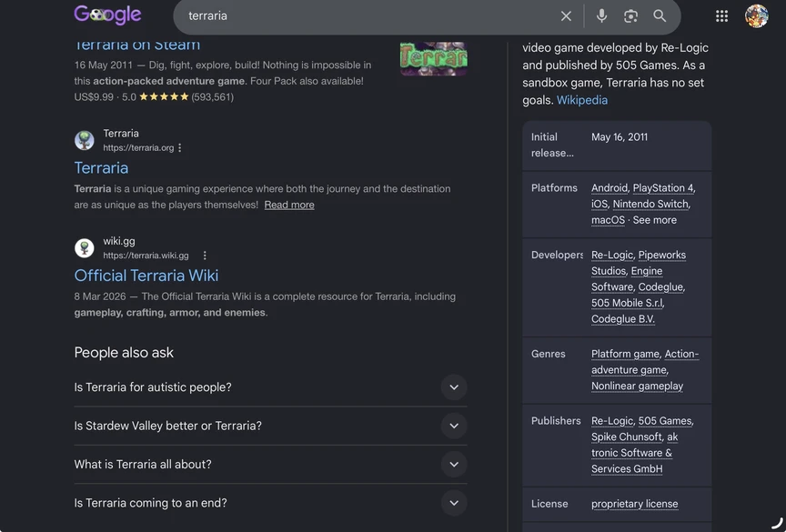Viewport: 786px width, 532px height.
Task: Click the 505 Games publisher link
Action: (x=665, y=421)
